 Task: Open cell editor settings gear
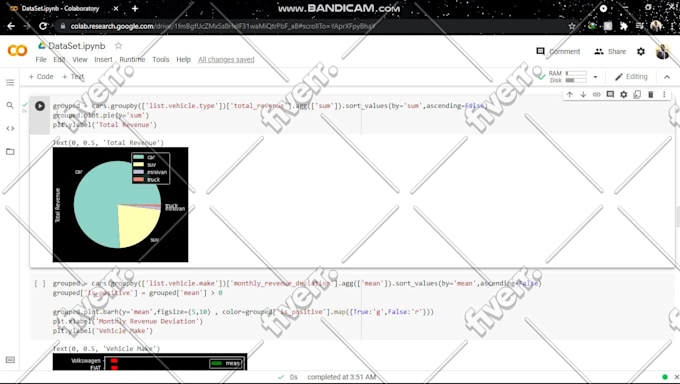624,95
